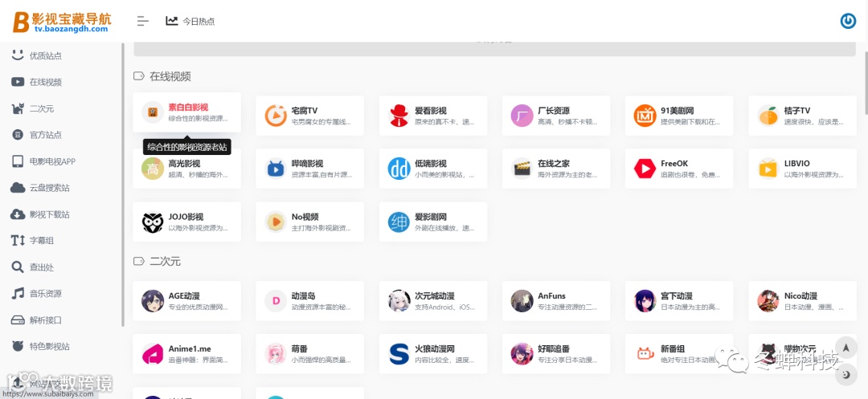Image resolution: width=868 pixels, height=399 pixels.
Task: Open the 宫下动漫 site card
Action: (x=679, y=300)
